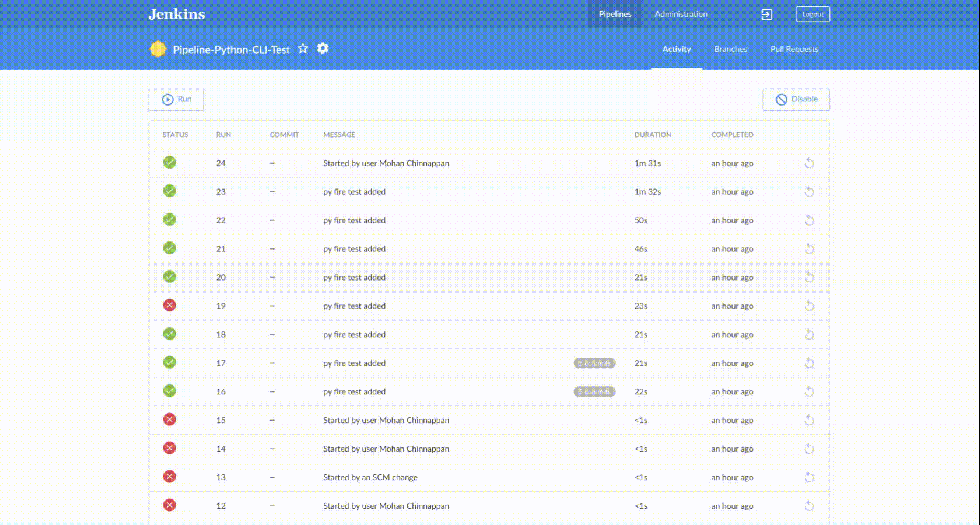
Task: Click the DURATION column header
Action: (653, 135)
